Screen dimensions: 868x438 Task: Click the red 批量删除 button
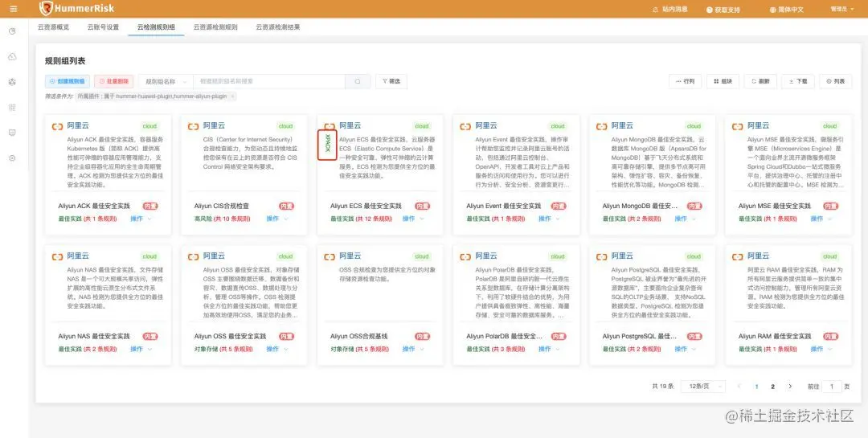(x=113, y=81)
